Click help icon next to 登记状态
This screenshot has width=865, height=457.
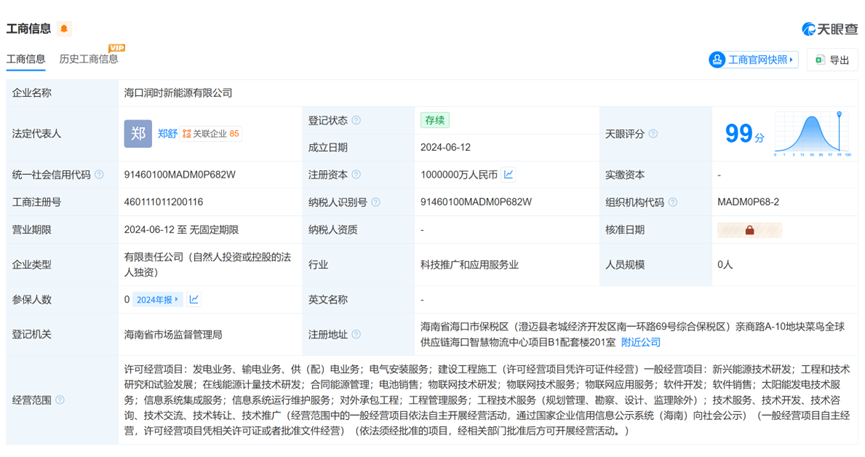357,120
